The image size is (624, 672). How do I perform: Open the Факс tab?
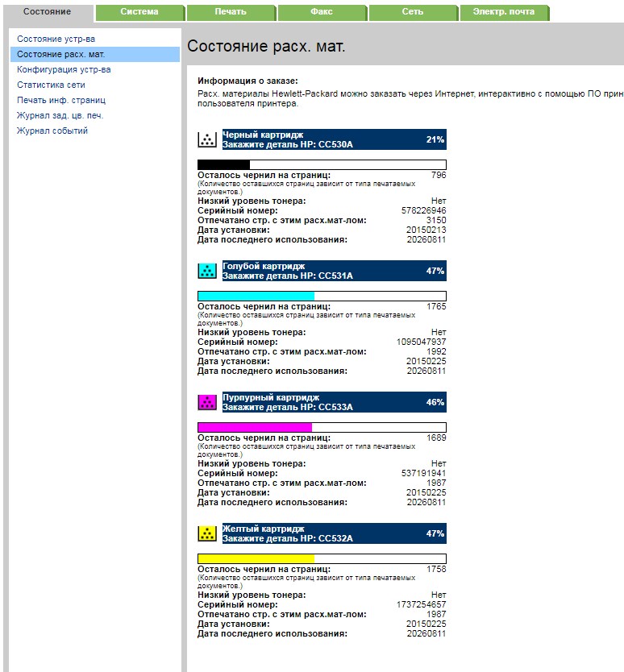point(322,12)
